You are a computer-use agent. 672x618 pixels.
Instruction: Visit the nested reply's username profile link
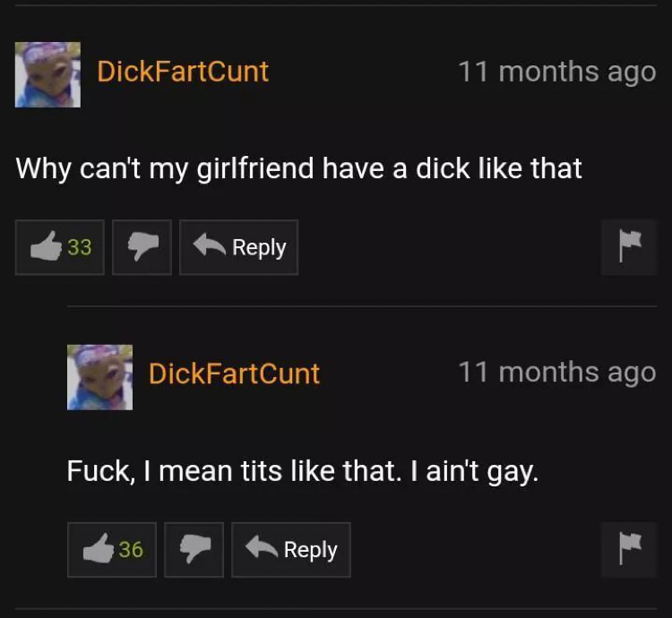tap(235, 373)
